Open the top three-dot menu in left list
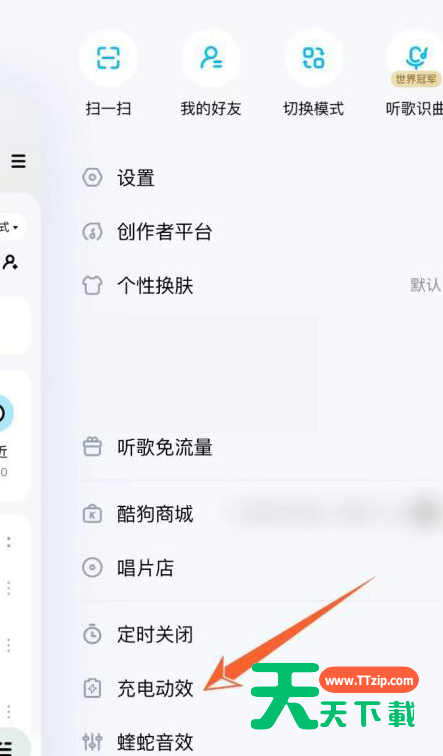The width and height of the screenshot is (443, 756). [x=9, y=542]
